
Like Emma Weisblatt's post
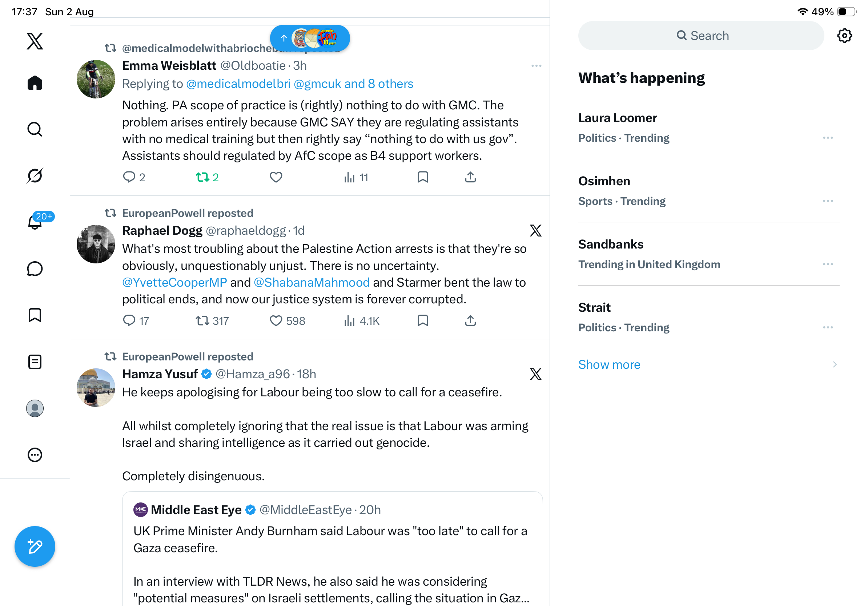coord(276,177)
